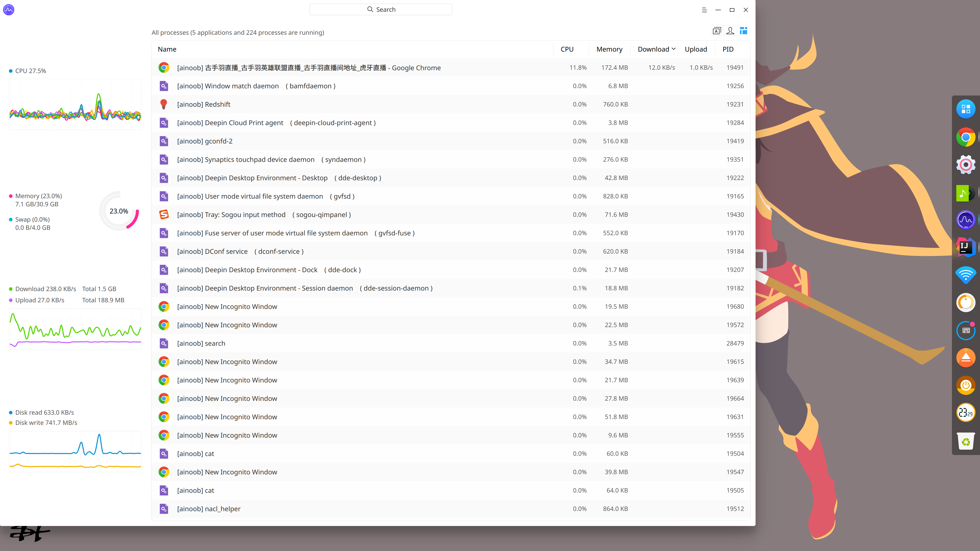
Task: Sort processes by the CPU column
Action: click(x=566, y=49)
